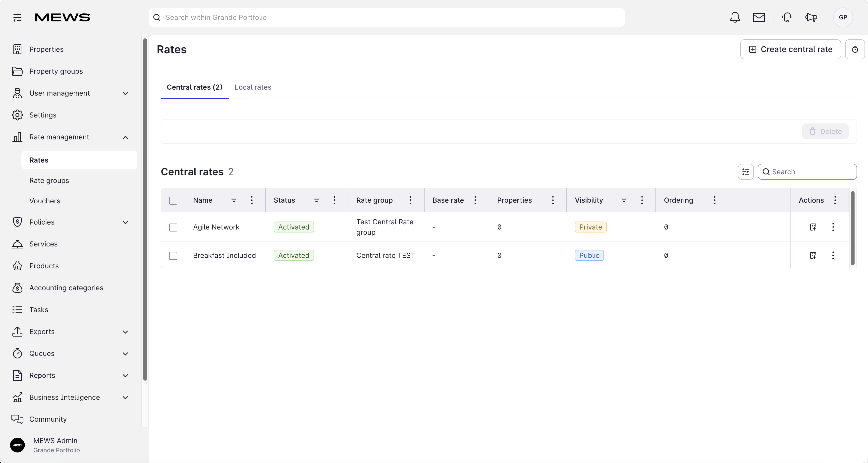868x463 pixels.
Task: Click the Status column filter icon
Action: click(316, 200)
